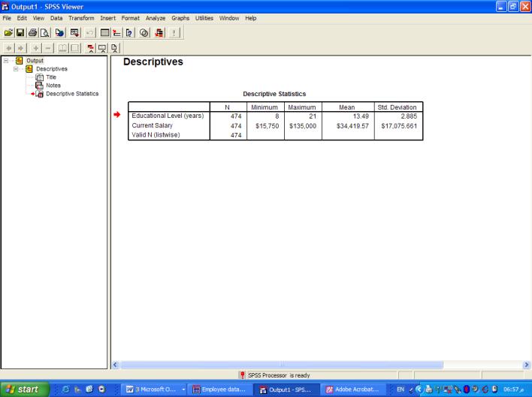Open Print Preview from toolbar

(44, 32)
